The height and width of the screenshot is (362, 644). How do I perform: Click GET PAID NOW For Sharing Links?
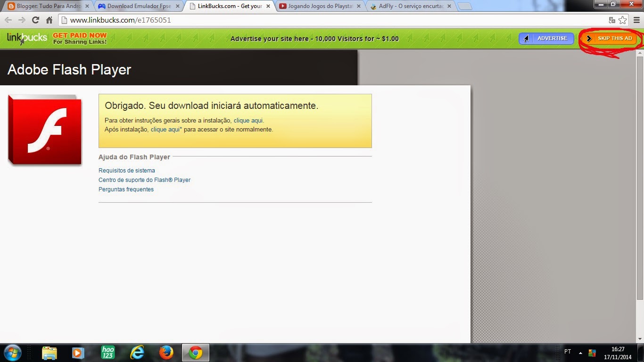click(80, 39)
